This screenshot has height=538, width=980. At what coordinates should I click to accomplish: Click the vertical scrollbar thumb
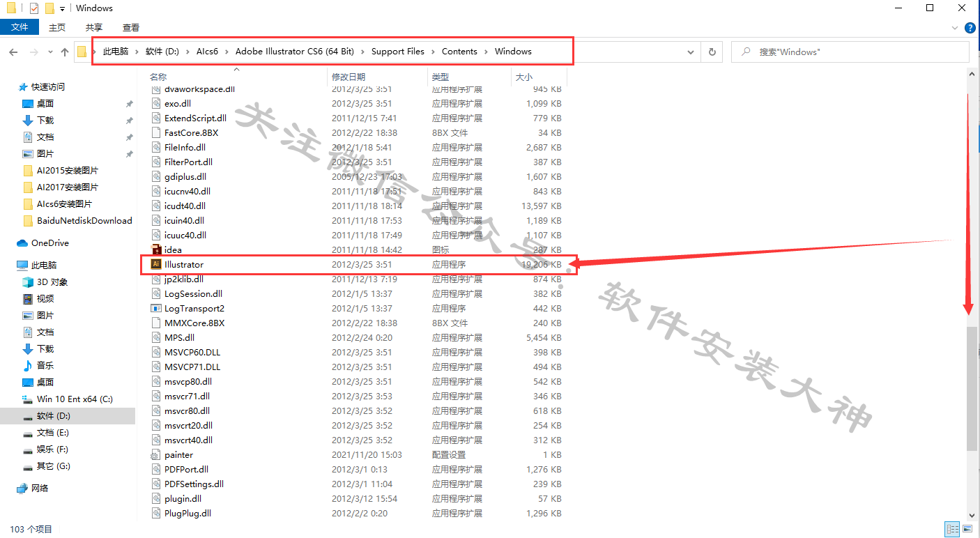(972, 390)
